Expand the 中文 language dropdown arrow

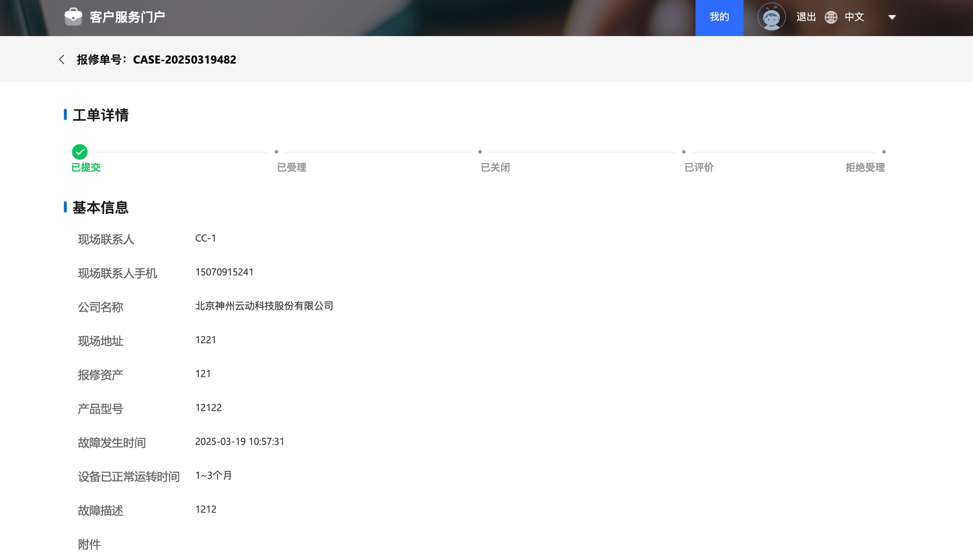(892, 17)
